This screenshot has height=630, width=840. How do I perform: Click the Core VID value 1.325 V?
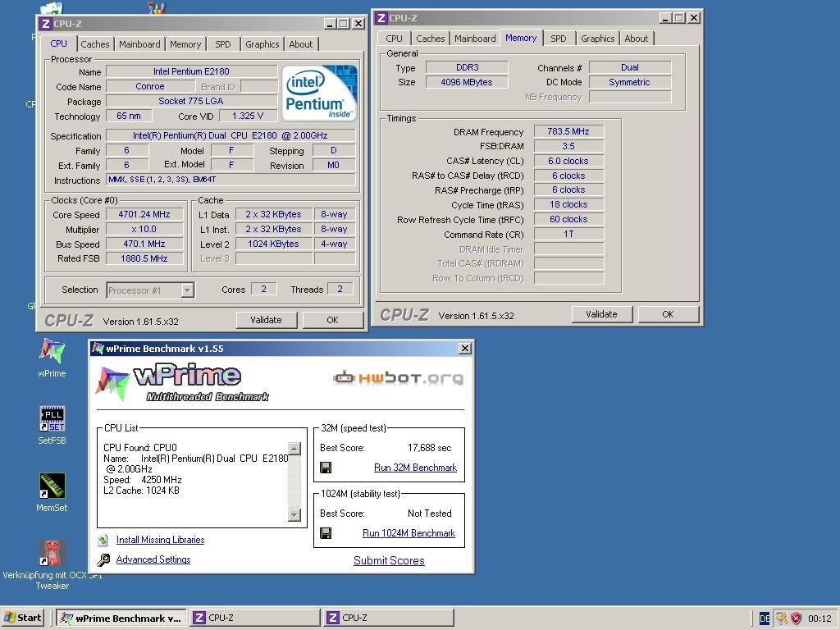pos(248,116)
